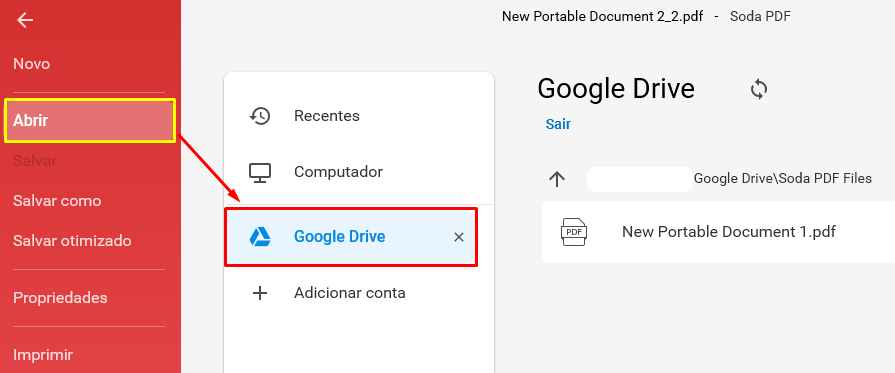
Task: Click the Google Drive triangle logo
Action: point(260,236)
